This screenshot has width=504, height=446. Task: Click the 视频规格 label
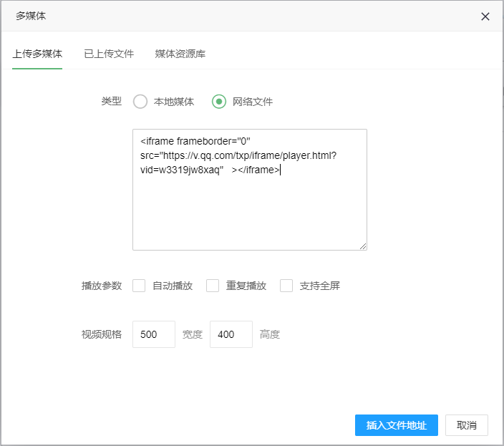tap(102, 334)
